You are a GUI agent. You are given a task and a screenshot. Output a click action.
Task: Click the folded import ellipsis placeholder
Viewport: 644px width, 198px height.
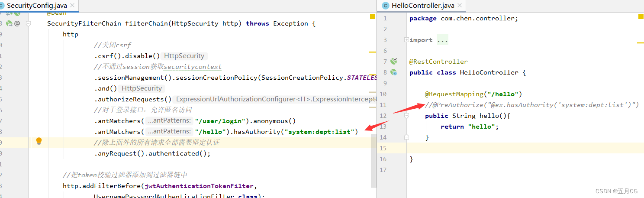point(442,40)
